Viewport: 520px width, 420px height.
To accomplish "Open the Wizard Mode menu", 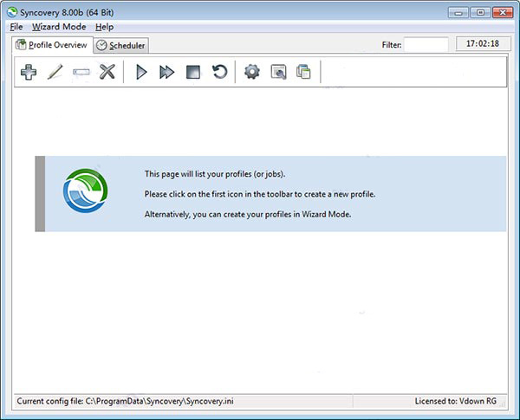I will (59, 27).
